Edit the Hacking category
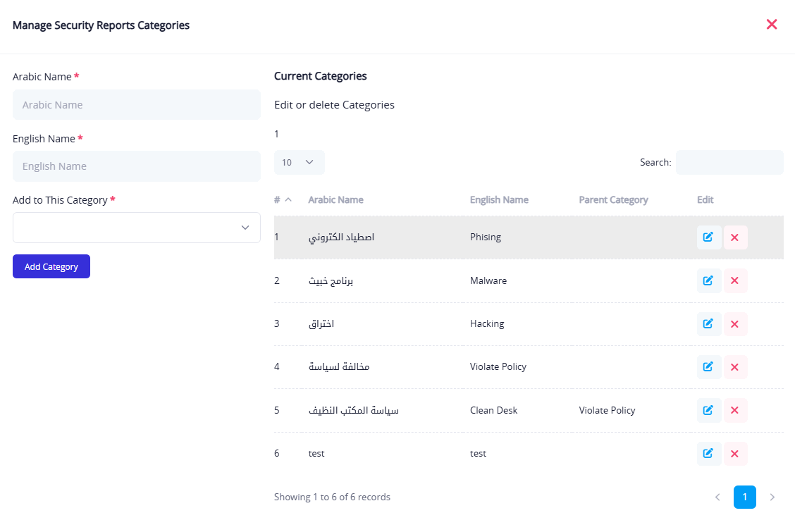Image resolution: width=795 pixels, height=532 pixels. [x=708, y=324]
